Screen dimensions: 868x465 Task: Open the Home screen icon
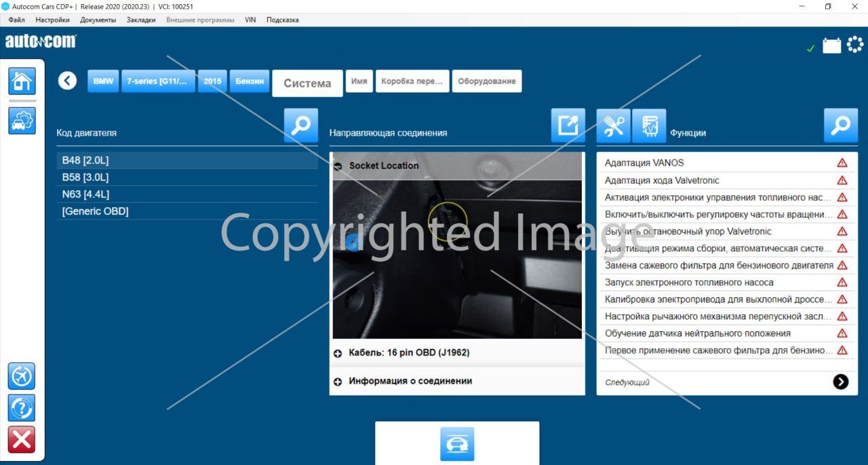pyautogui.click(x=22, y=81)
